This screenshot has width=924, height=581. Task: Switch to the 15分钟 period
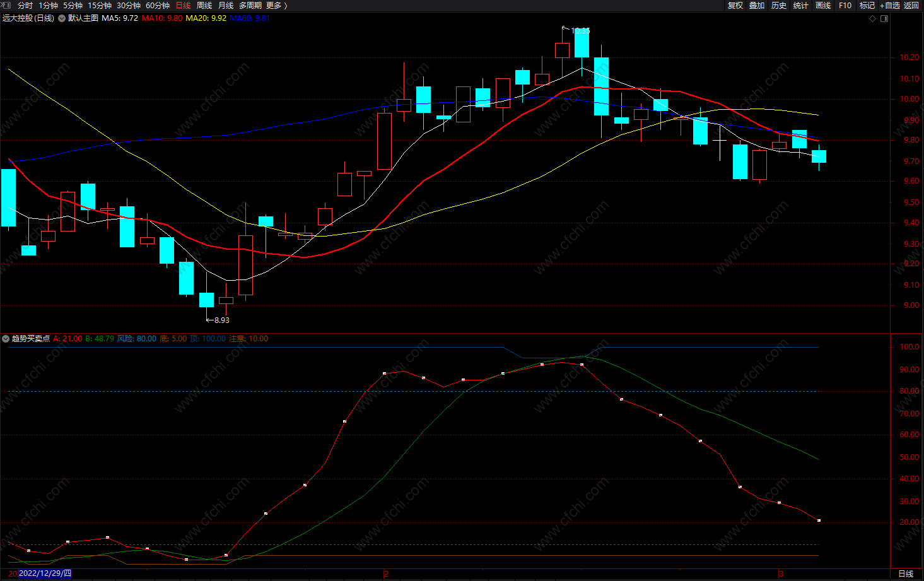100,5
